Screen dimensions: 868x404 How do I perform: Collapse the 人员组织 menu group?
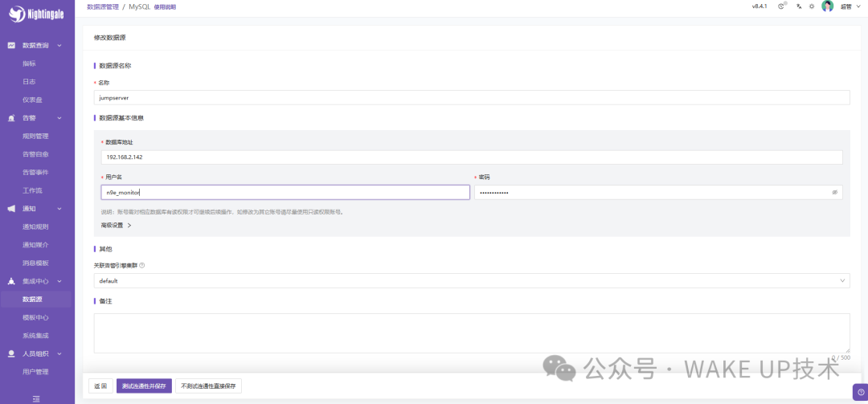[x=59, y=353]
